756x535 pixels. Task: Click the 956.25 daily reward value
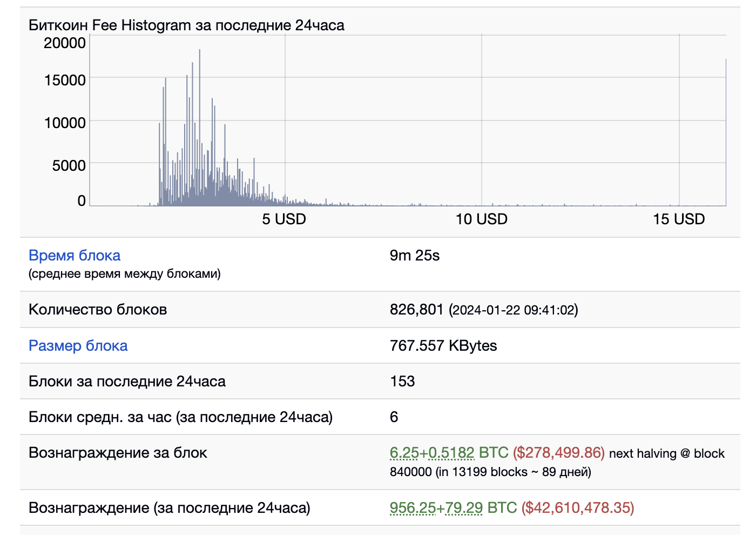pos(413,508)
